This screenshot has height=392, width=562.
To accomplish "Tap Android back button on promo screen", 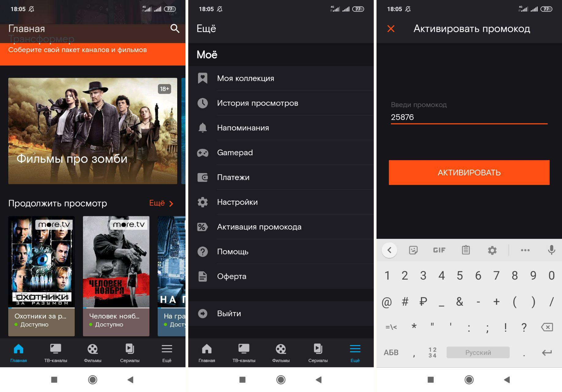I will coord(507,380).
